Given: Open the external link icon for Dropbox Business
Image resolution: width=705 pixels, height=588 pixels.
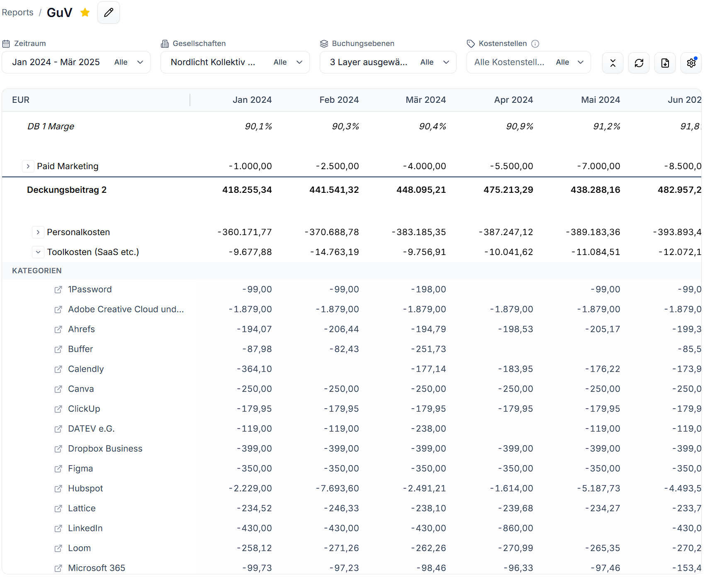Looking at the screenshot, I should coord(58,449).
